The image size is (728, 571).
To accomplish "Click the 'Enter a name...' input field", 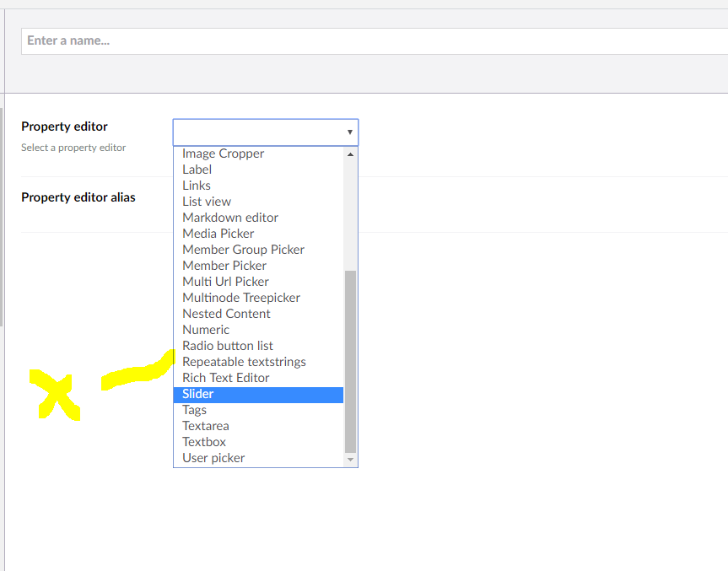I will pos(375,40).
